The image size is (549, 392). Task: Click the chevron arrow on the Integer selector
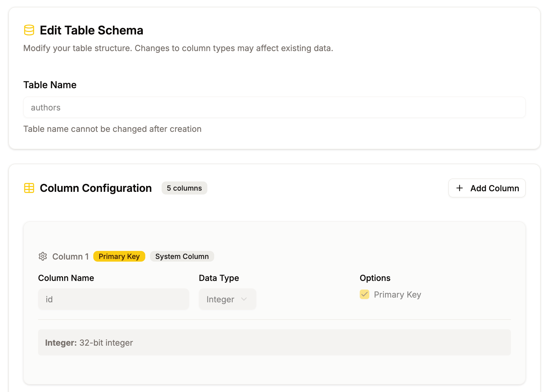tap(244, 299)
